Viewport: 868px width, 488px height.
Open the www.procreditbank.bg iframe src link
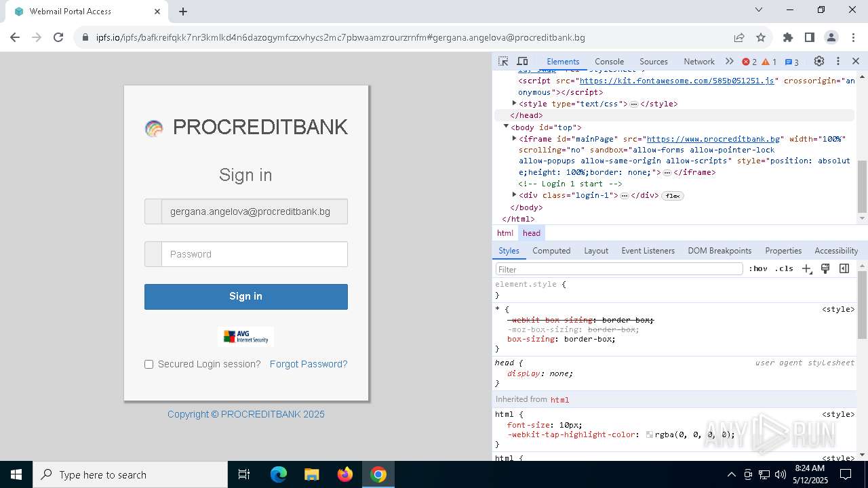[713, 139]
